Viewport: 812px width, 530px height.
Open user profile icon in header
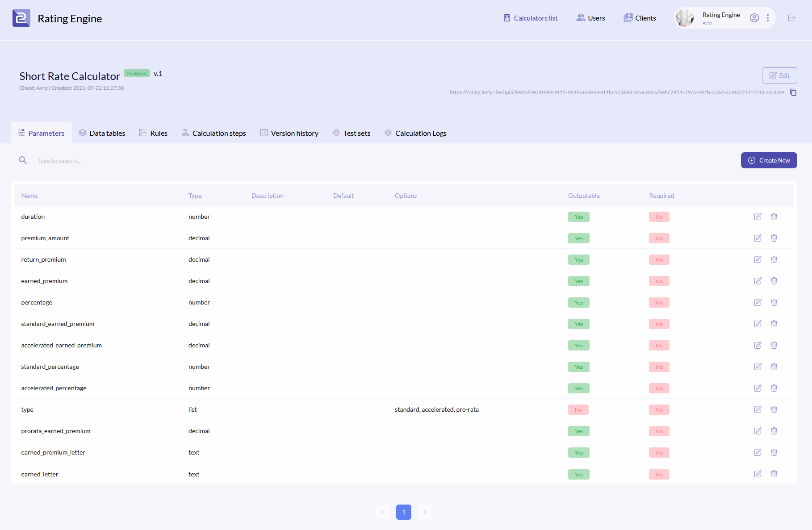click(754, 18)
